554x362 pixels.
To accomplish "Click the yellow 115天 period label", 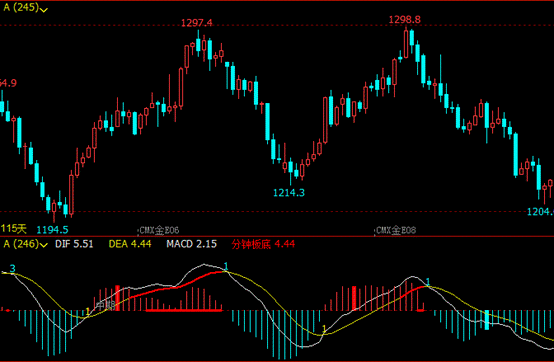I will point(13,229).
